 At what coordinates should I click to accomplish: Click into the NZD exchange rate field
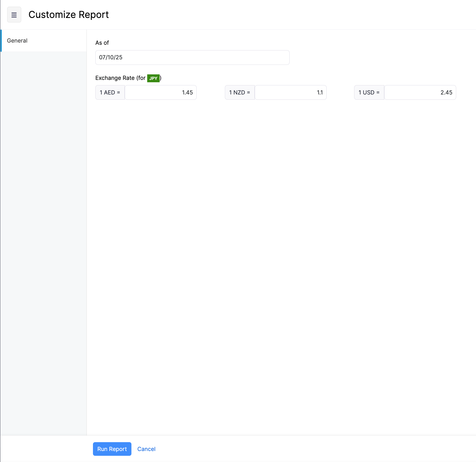coord(291,92)
